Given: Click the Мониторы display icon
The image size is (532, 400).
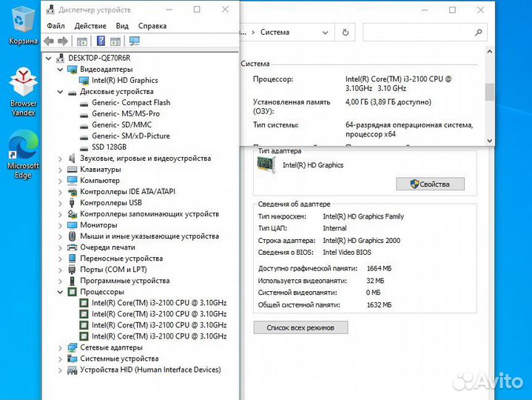Looking at the screenshot, I should (x=72, y=225).
